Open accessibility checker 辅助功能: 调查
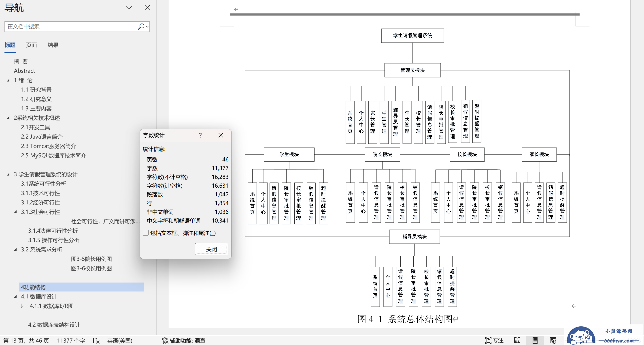Viewport: 644px width, 345px height. pos(184,341)
